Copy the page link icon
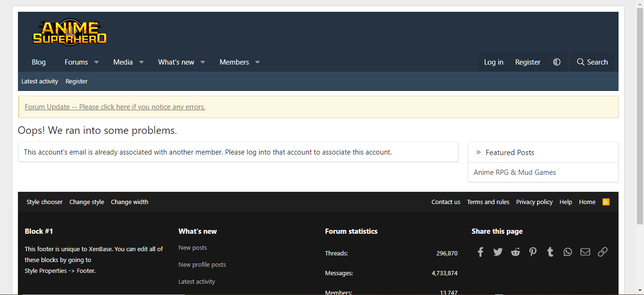644x295 pixels. pos(603,252)
